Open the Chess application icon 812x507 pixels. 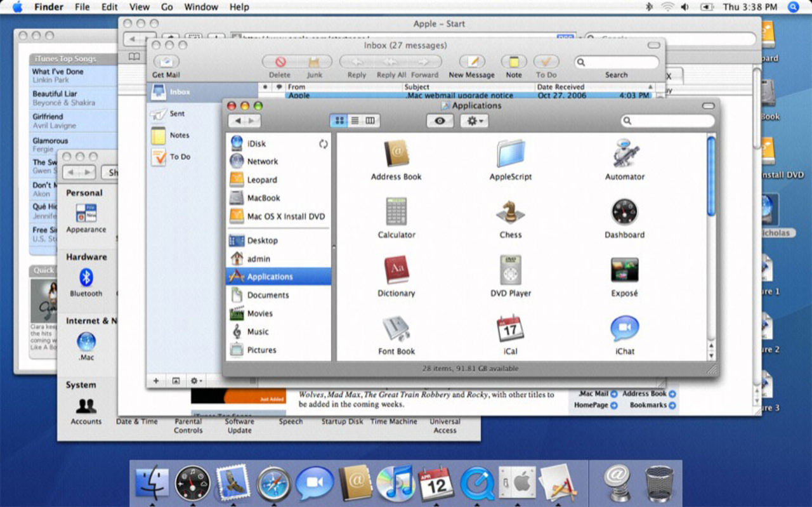pyautogui.click(x=510, y=212)
